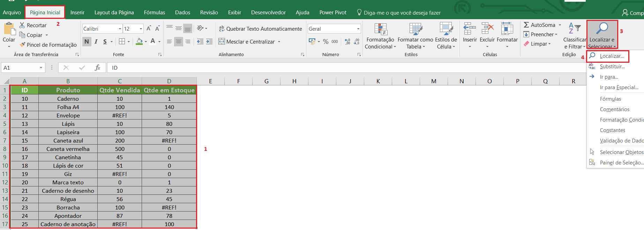The height and width of the screenshot is (230, 644).
Task: Switch to the Fórmulas ribbon tab
Action: coord(154,13)
